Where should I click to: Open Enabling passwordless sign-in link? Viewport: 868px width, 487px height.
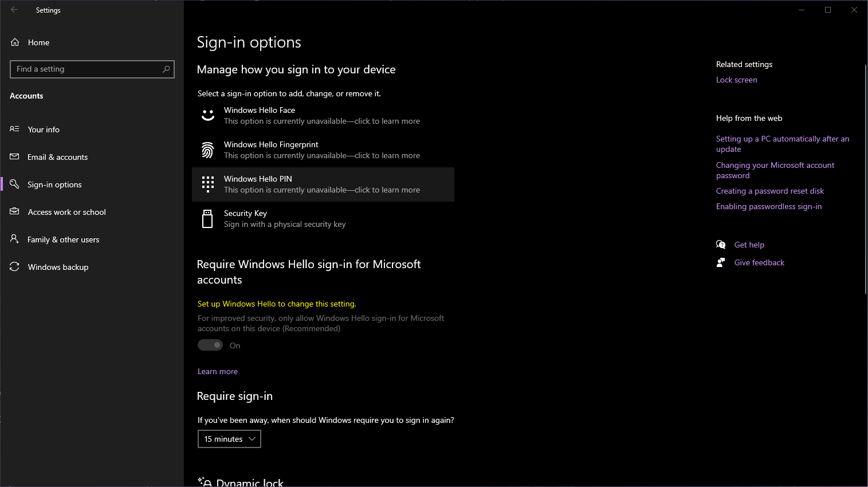tap(769, 206)
